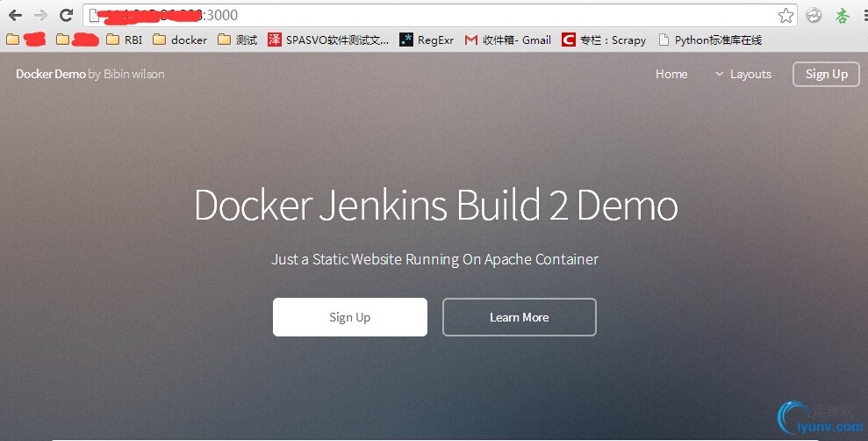Open the green extension icon in toolbar

pos(842,16)
